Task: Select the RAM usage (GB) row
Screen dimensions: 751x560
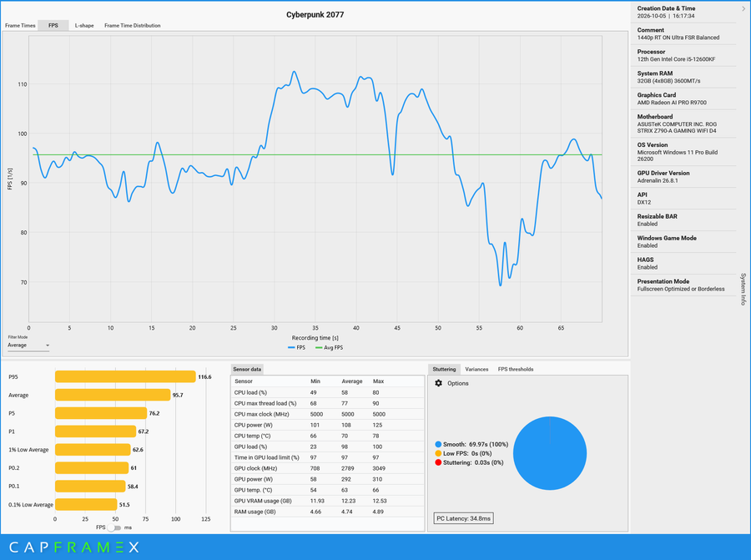Action: coord(328,512)
